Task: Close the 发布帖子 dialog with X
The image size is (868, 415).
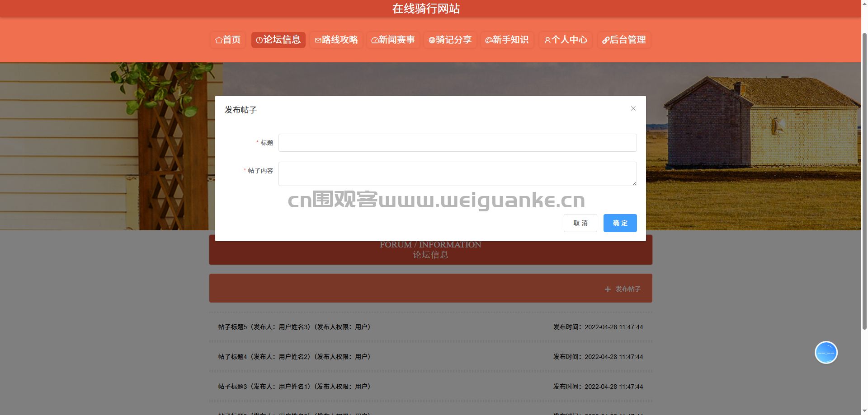Action: tap(633, 108)
